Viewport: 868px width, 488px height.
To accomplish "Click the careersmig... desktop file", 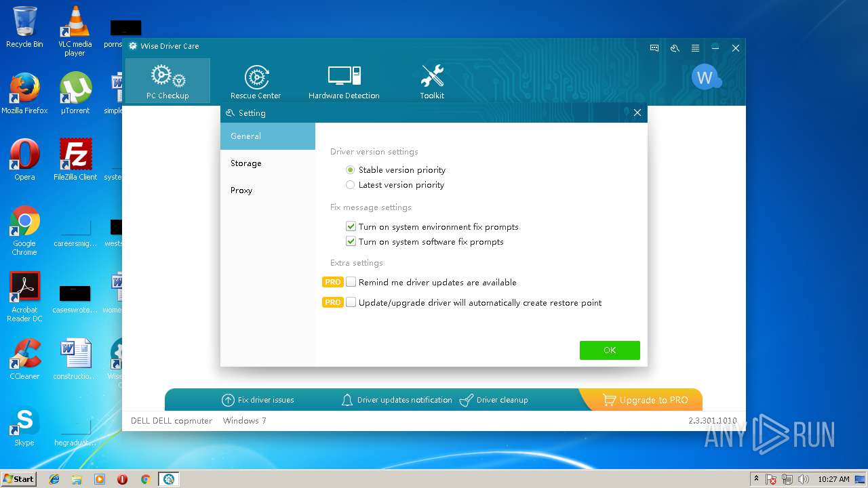I will click(75, 233).
